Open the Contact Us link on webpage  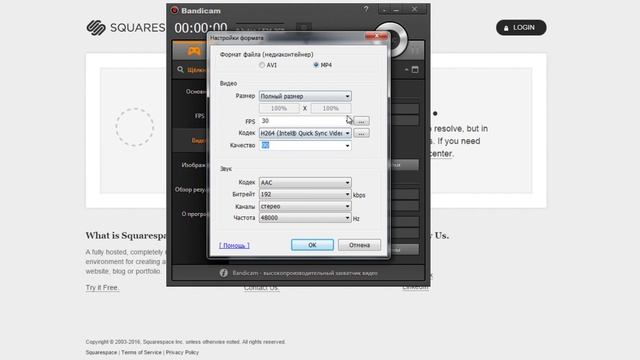[x=261, y=288]
